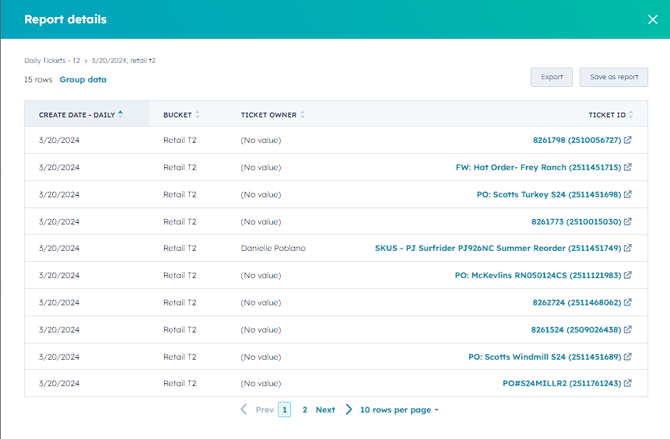Screen dimensions: 670x439
Task: Go to page 2 of results
Action: point(305,410)
